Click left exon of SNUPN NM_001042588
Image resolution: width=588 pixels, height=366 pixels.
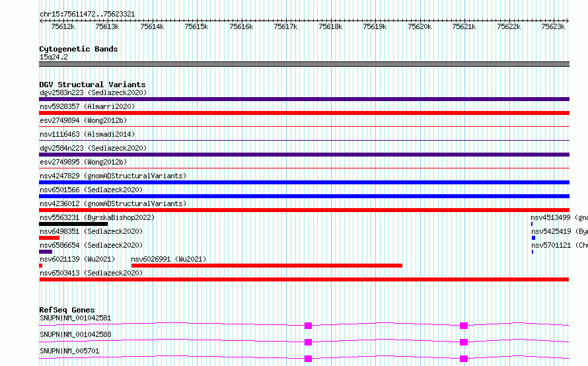[309, 342]
